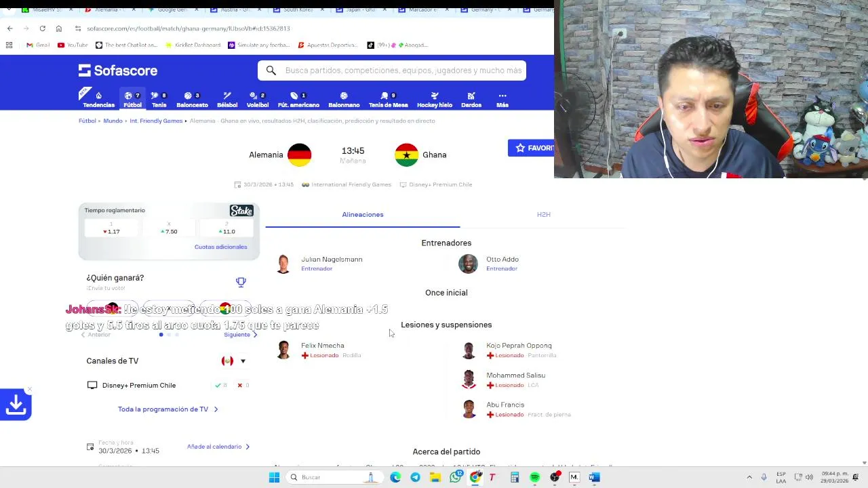Screen dimensions: 868x488
Task: Click Añade al calendario link
Action: pyautogui.click(x=218, y=447)
